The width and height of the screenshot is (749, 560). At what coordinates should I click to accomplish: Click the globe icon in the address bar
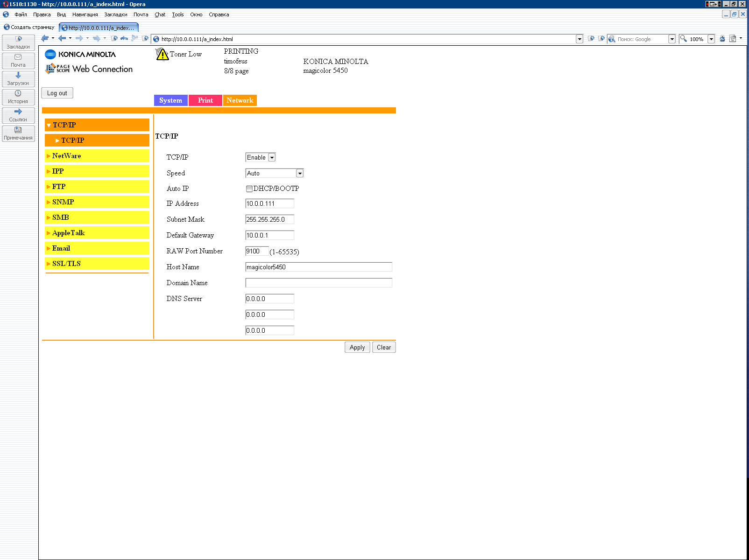pyautogui.click(x=156, y=39)
